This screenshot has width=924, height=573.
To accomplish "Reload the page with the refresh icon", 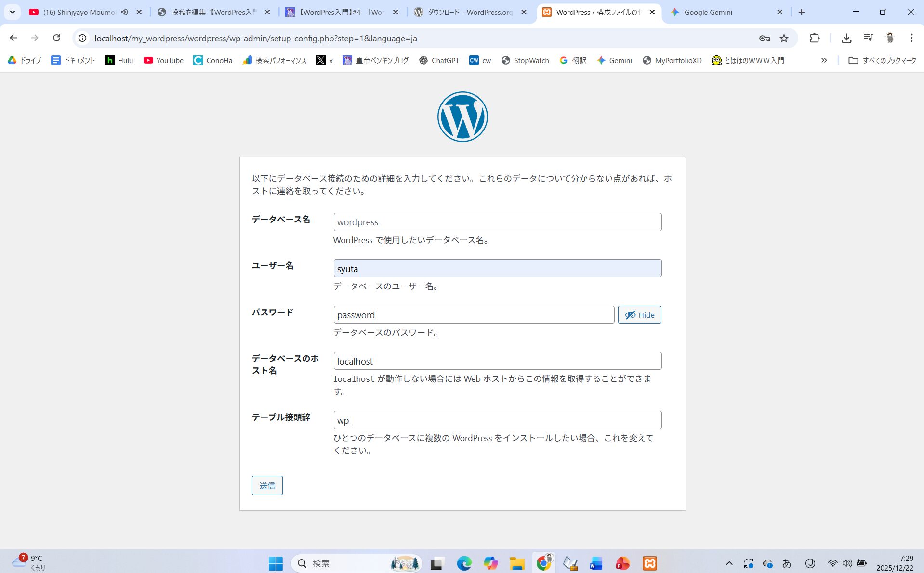I will pos(56,38).
